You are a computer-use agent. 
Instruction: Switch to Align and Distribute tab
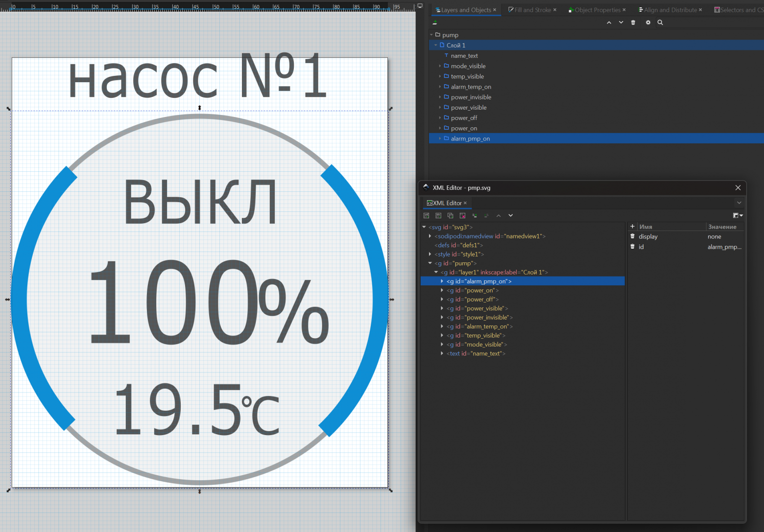pyautogui.click(x=668, y=10)
